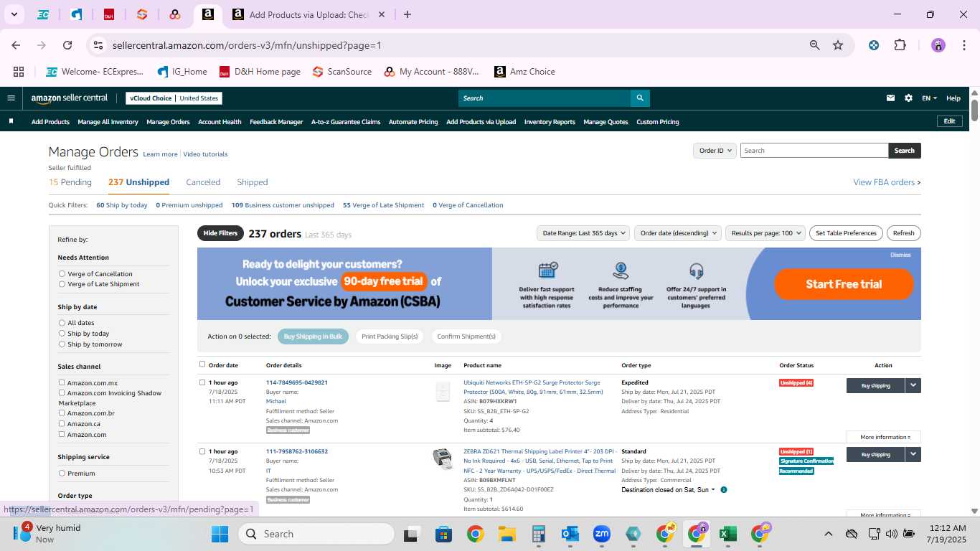Open Chrome zoom magnifier icon in address bar
The width and height of the screenshot is (980, 551).
click(815, 45)
